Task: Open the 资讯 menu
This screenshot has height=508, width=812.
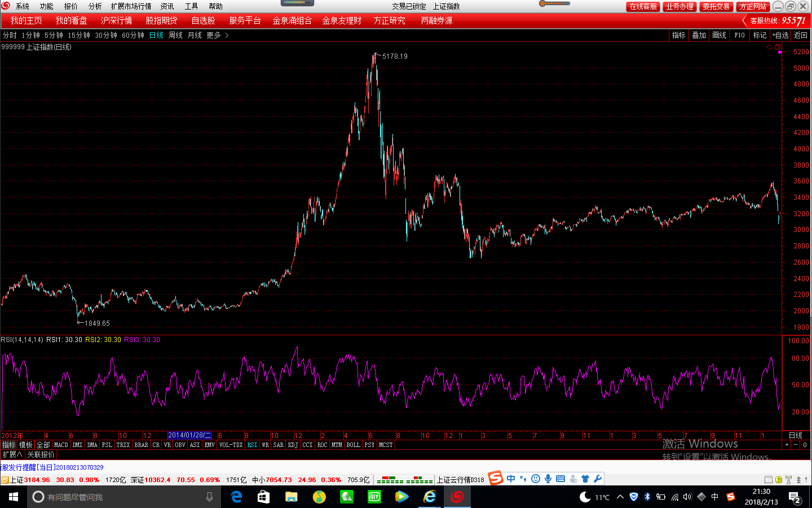Action: pyautogui.click(x=167, y=6)
